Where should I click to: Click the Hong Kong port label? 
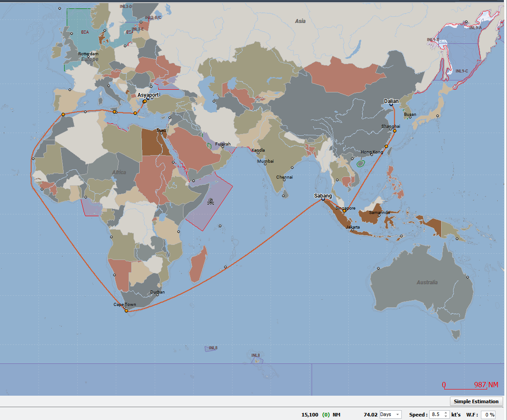click(371, 152)
